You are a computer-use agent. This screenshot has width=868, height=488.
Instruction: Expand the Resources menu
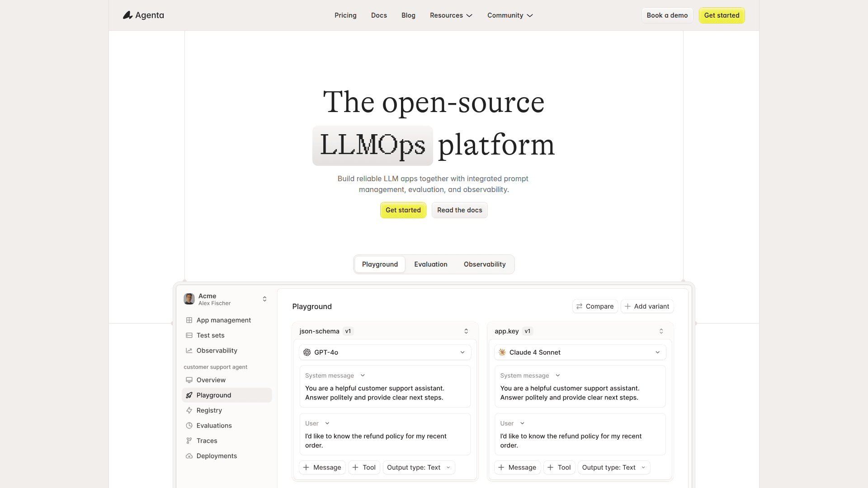(x=451, y=15)
